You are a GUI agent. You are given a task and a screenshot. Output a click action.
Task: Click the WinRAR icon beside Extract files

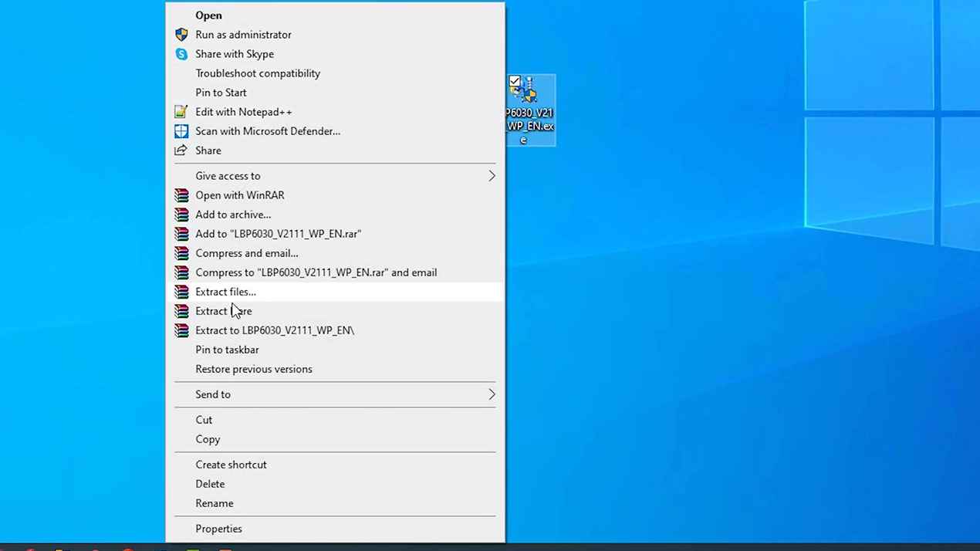click(181, 292)
